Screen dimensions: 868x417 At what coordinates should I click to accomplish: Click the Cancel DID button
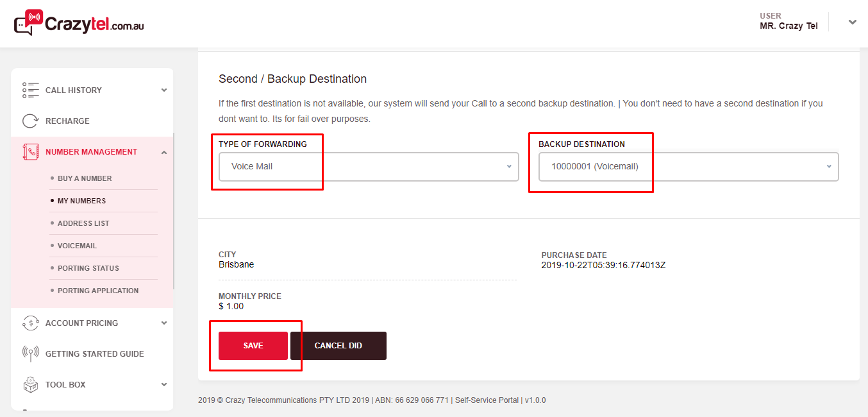tap(338, 346)
